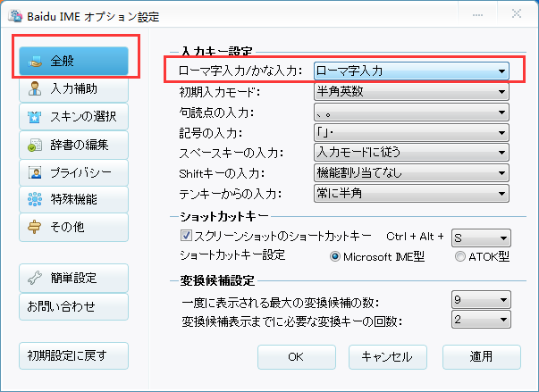Open the ローマ字入力/かな入力 dropdown

tap(411, 71)
